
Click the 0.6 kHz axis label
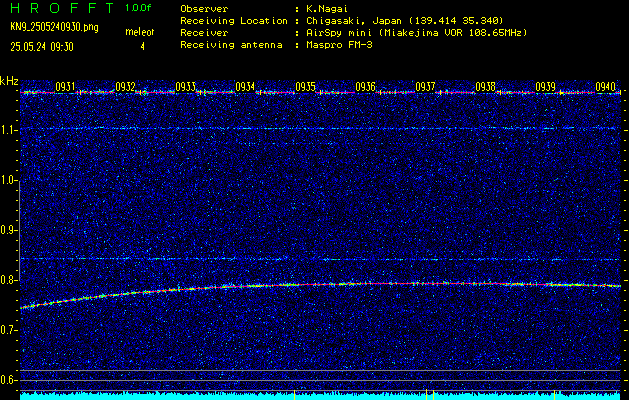click(8, 380)
